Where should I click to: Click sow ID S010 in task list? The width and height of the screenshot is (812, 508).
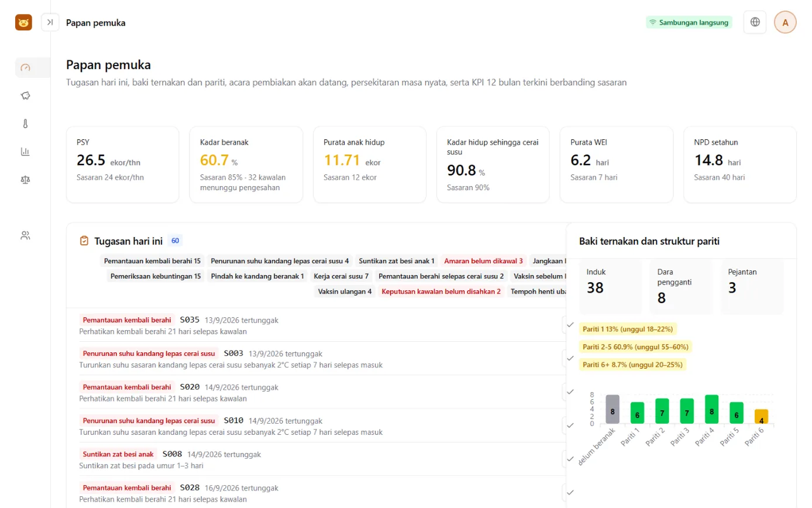coord(233,420)
